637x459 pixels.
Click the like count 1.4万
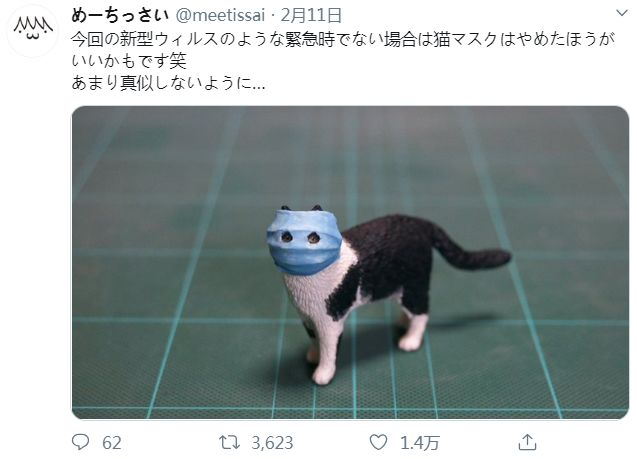point(420,442)
